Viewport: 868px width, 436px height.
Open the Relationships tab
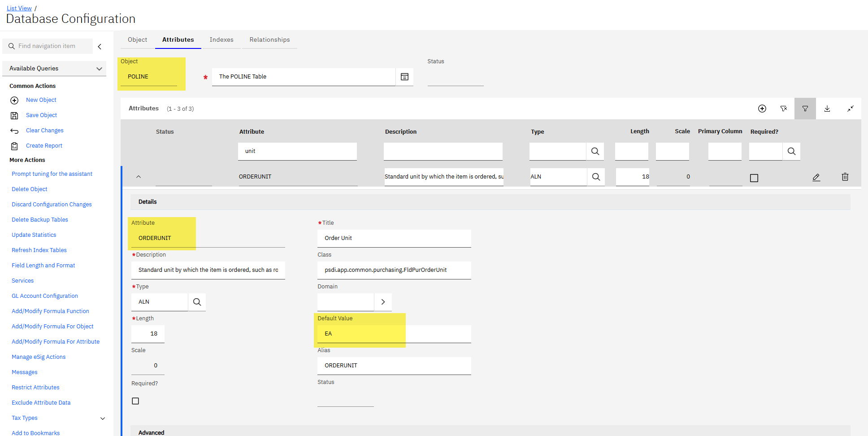(x=269, y=40)
